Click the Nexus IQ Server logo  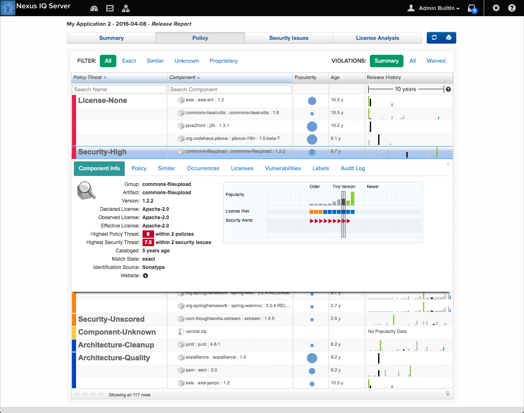(x=8, y=8)
